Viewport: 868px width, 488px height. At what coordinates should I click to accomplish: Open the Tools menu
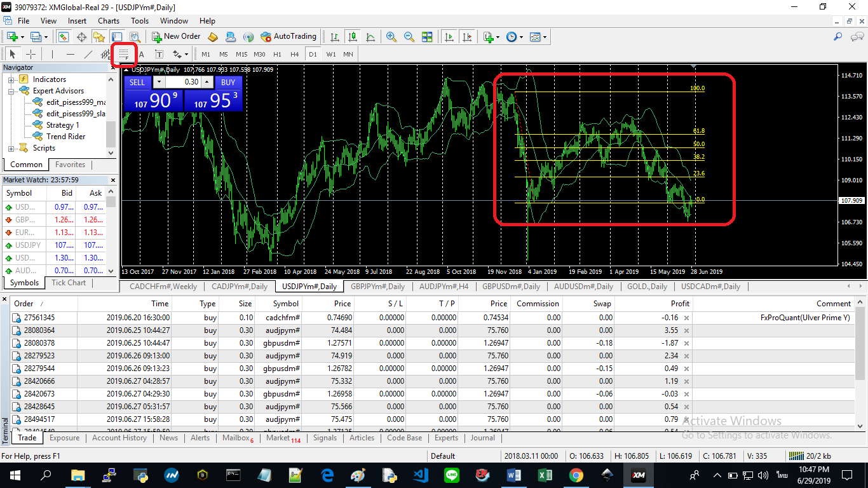point(140,21)
